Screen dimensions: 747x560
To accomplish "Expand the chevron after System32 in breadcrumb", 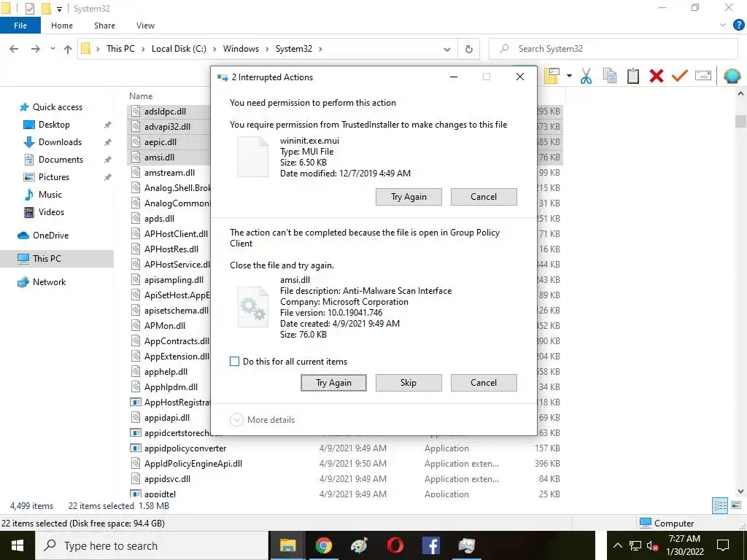I will [x=320, y=49].
